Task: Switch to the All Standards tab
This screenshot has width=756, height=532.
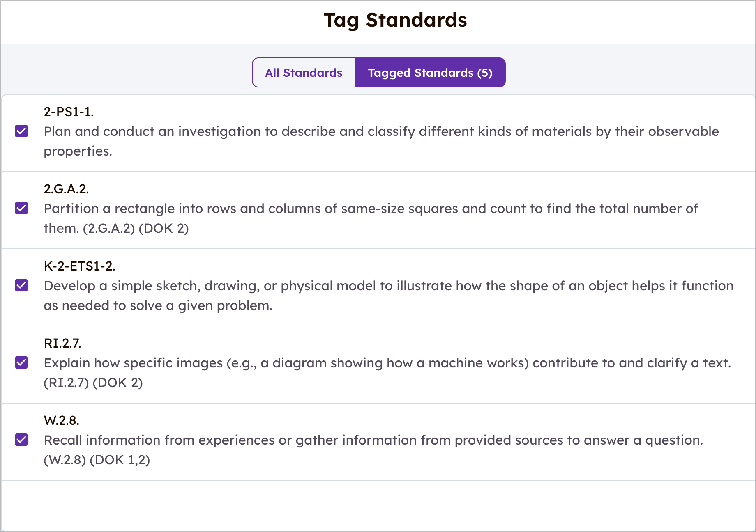Action: [x=303, y=72]
